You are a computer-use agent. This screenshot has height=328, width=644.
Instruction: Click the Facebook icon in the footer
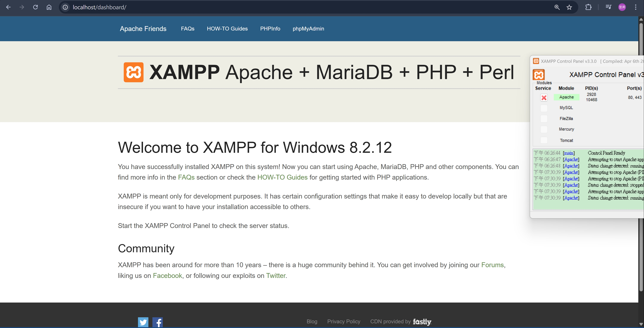pos(157,322)
